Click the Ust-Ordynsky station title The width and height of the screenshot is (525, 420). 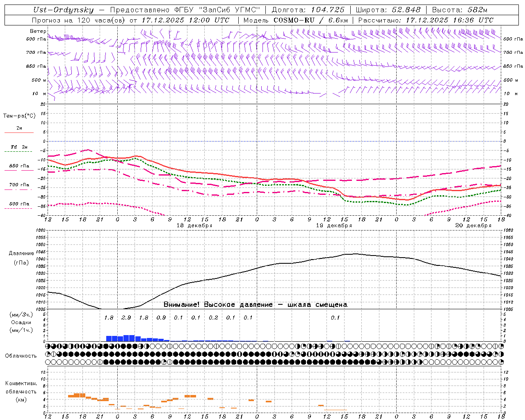(x=63, y=10)
